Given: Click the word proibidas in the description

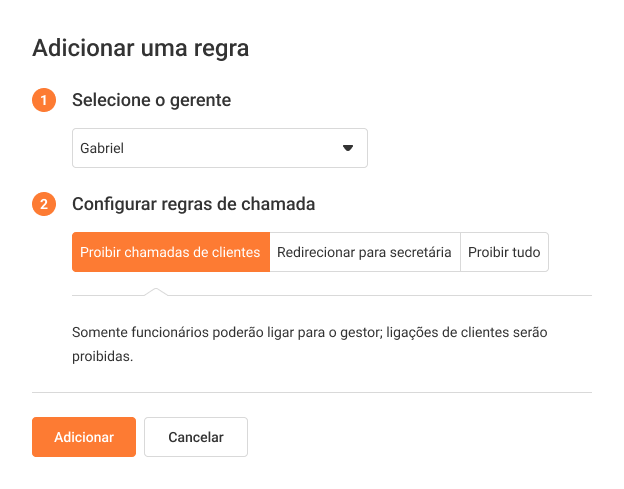Looking at the screenshot, I should pyautogui.click(x=102, y=355).
